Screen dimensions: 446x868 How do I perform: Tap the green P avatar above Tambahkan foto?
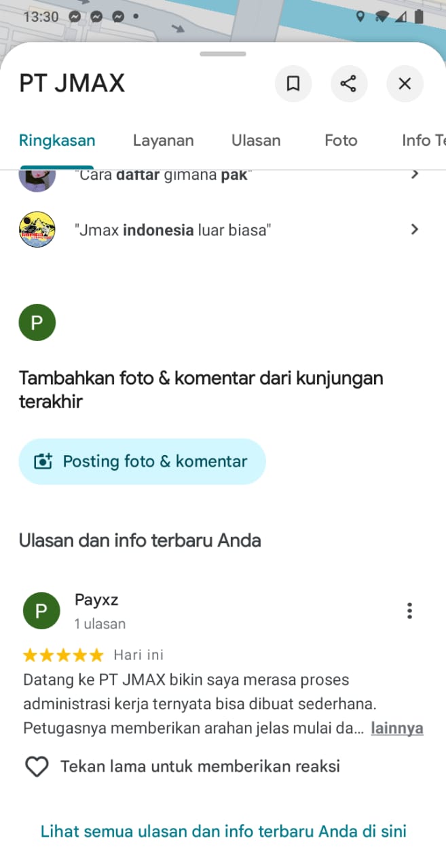(37, 322)
